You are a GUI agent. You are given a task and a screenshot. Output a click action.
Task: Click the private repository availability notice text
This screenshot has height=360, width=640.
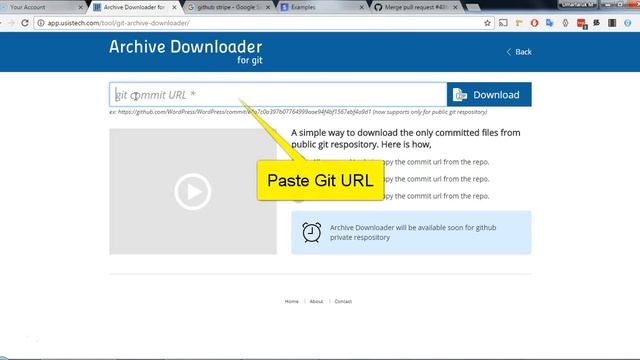pos(413,232)
